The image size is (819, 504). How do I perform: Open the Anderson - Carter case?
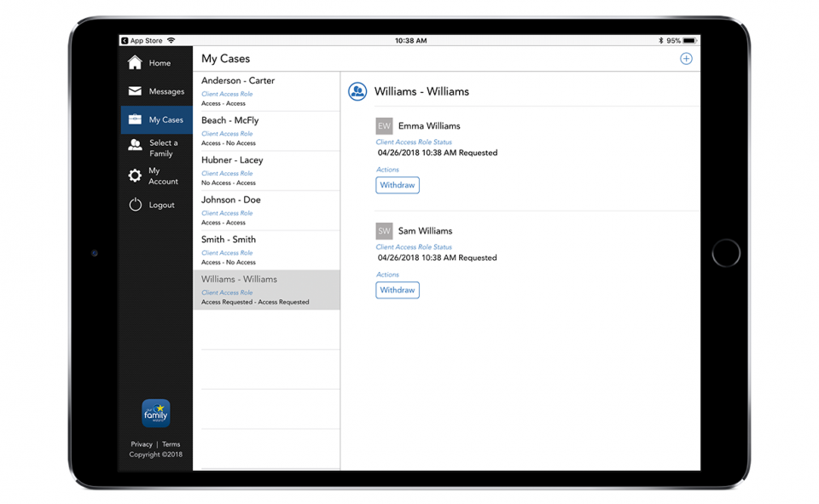[266, 91]
